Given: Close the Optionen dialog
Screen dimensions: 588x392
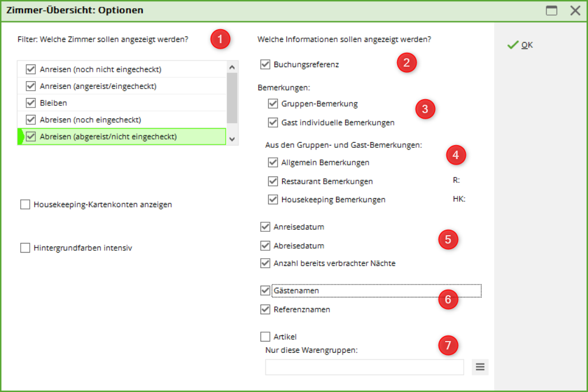Looking at the screenshot, I should pyautogui.click(x=575, y=10).
